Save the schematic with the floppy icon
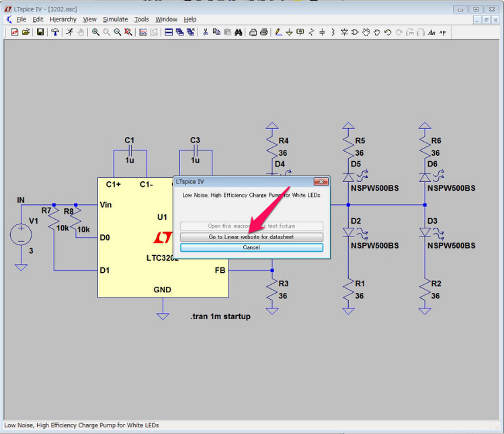 (x=40, y=32)
